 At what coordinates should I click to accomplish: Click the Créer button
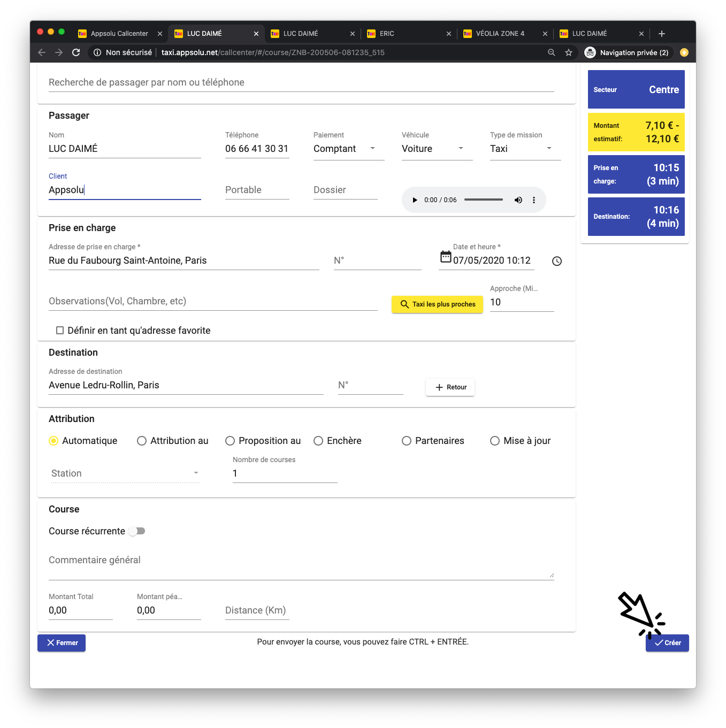click(x=667, y=643)
